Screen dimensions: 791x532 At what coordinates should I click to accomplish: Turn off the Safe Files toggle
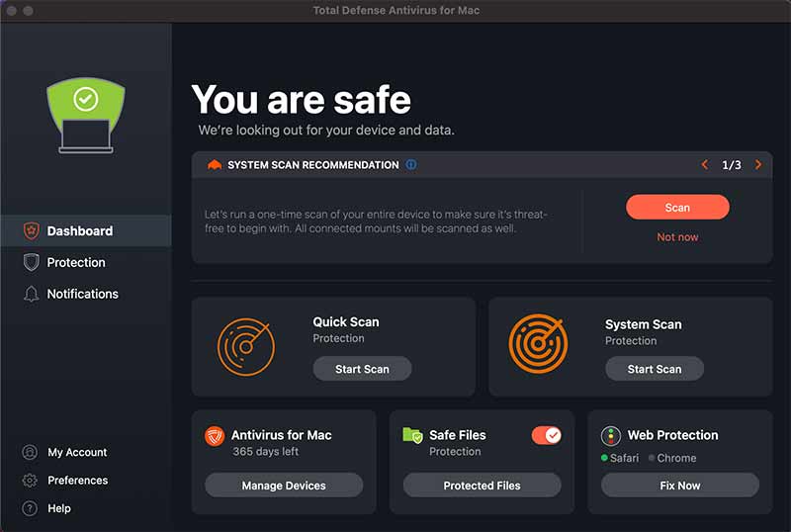[x=547, y=435]
